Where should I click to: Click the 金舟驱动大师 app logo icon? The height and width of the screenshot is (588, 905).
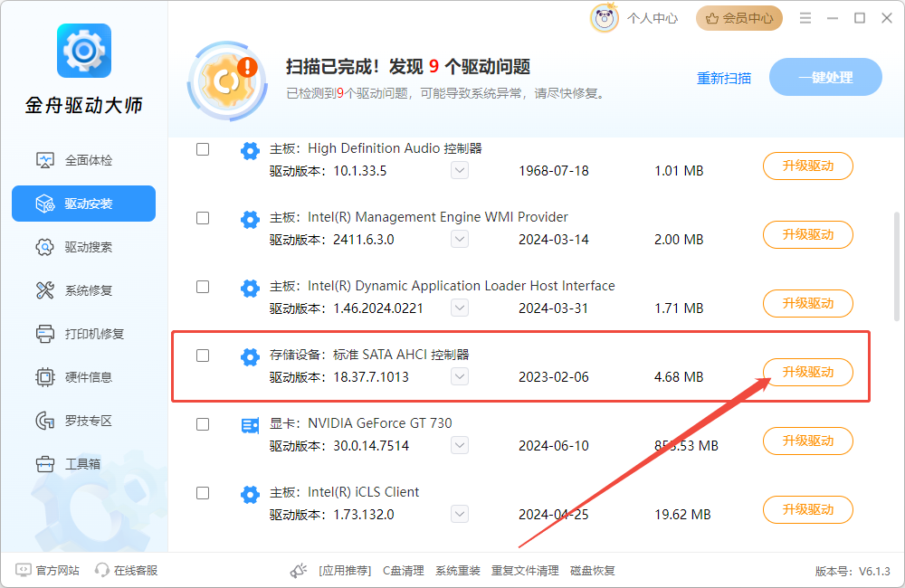(x=84, y=51)
